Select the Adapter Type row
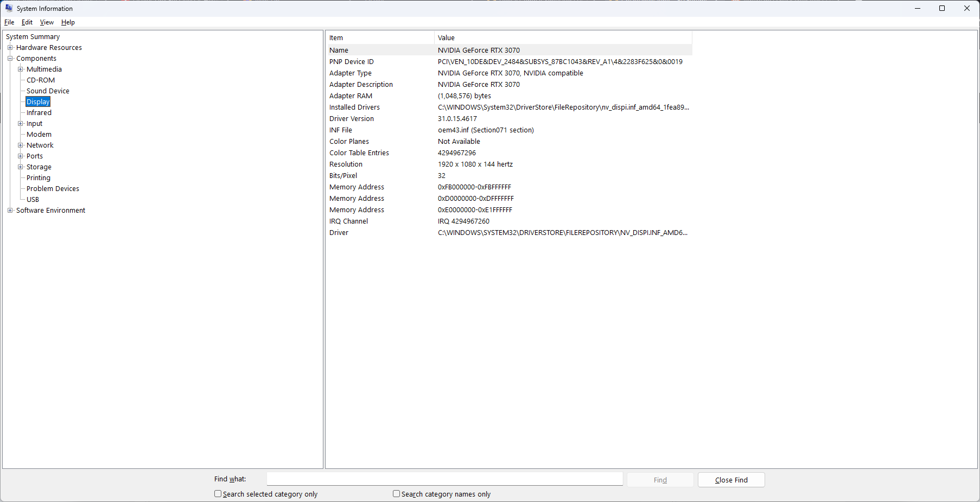 pos(509,73)
